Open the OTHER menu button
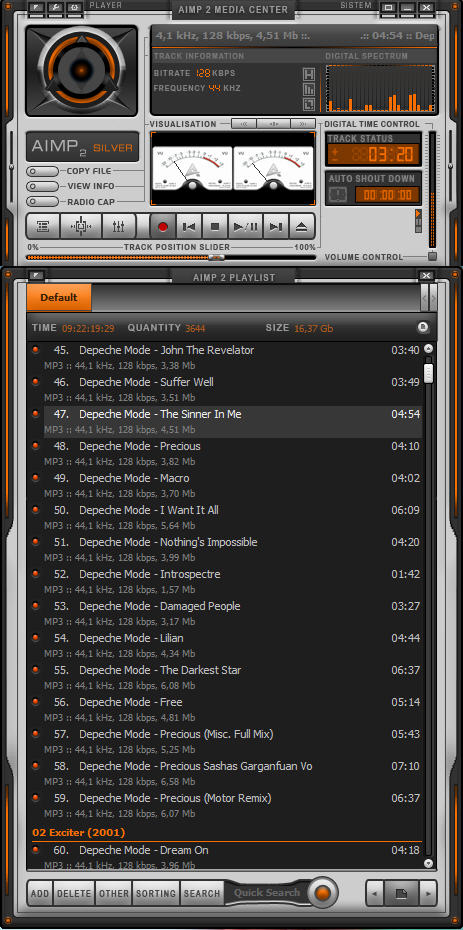The image size is (463, 930). 114,893
